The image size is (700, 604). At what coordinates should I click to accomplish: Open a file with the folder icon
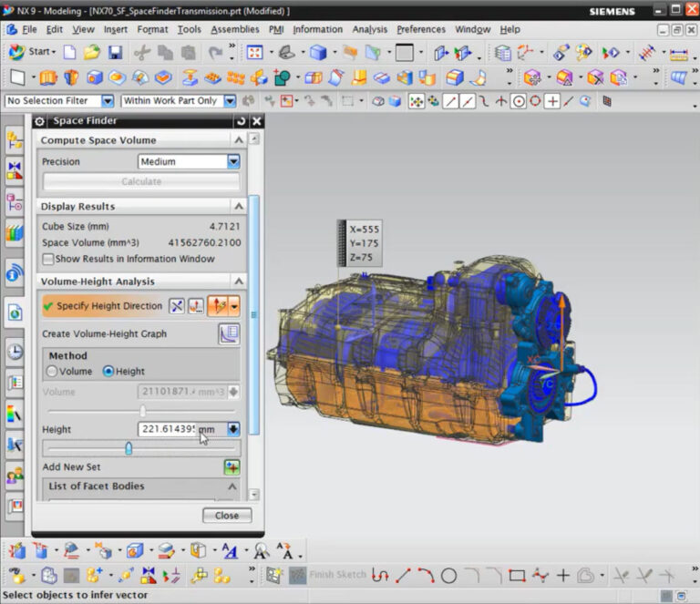[x=92, y=52]
